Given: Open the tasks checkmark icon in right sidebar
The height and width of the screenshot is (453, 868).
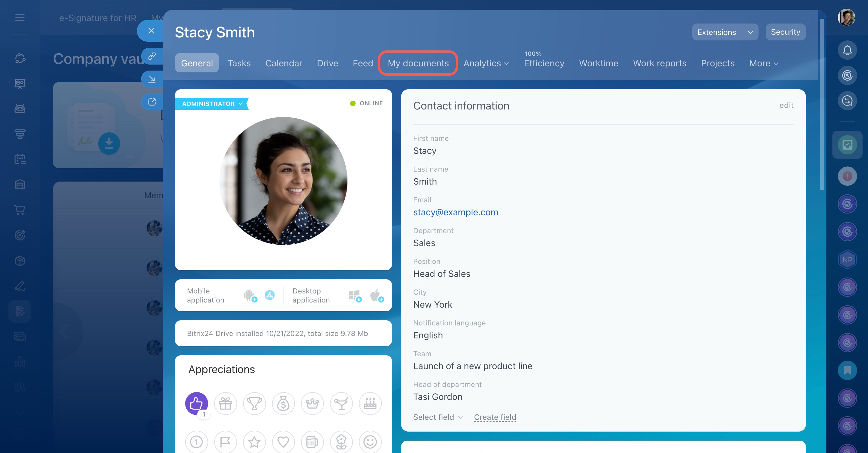Looking at the screenshot, I should (847, 145).
